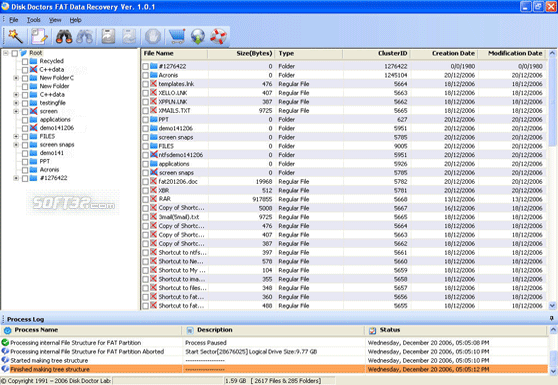Image resolution: width=558 pixels, height=385 pixels.
Task: Click the deleted-folder icon beside screen in tree
Action: 33,111
